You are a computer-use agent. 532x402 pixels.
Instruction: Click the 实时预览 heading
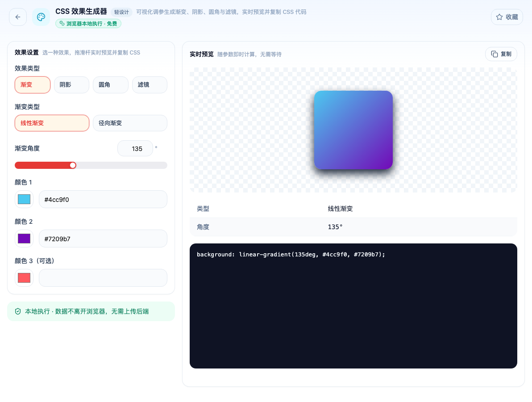click(202, 54)
